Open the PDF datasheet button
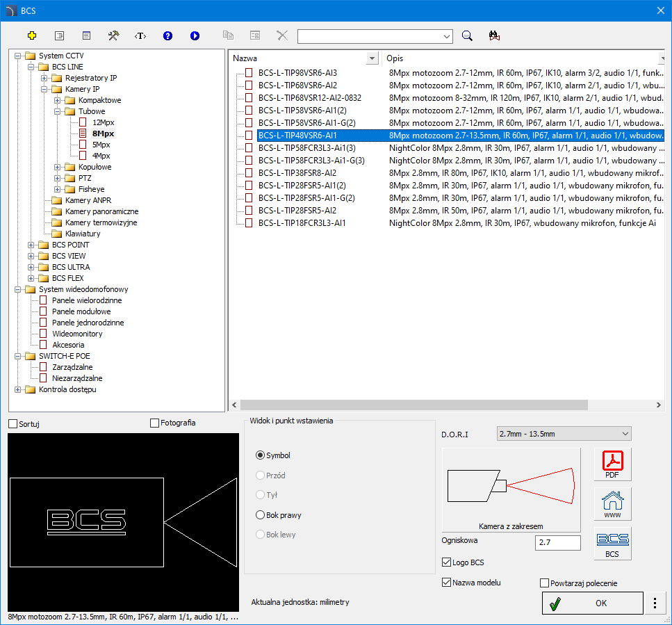672x625 pixels. [612, 464]
